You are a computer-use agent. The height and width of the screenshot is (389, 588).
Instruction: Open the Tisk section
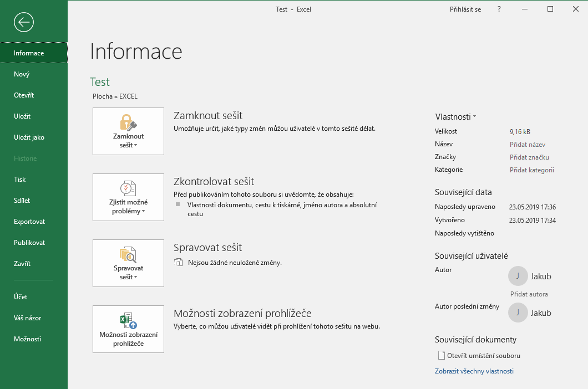[19, 179]
